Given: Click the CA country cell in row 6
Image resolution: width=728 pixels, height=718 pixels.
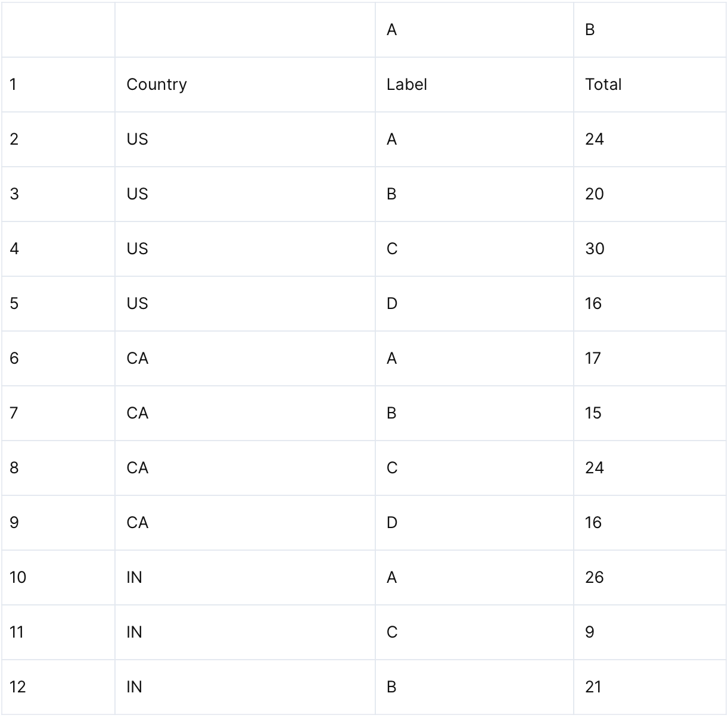Looking at the screenshot, I should click(244, 358).
